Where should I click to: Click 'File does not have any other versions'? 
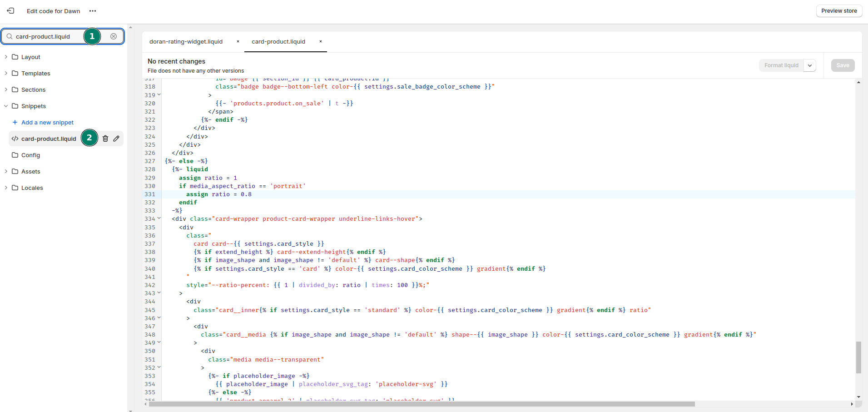click(196, 71)
